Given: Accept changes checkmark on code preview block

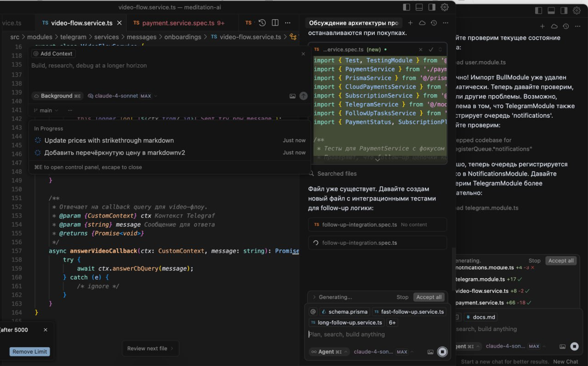Looking at the screenshot, I should tap(431, 50).
